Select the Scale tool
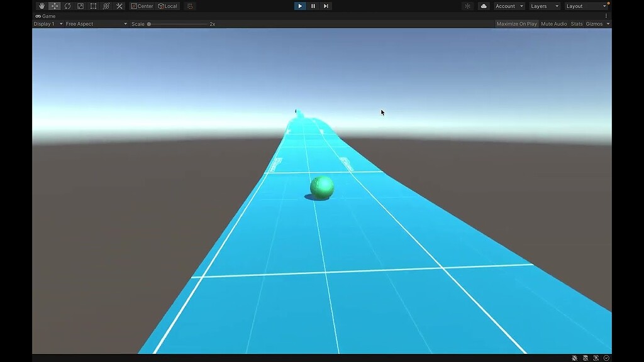644x362 pixels. pos(80,6)
